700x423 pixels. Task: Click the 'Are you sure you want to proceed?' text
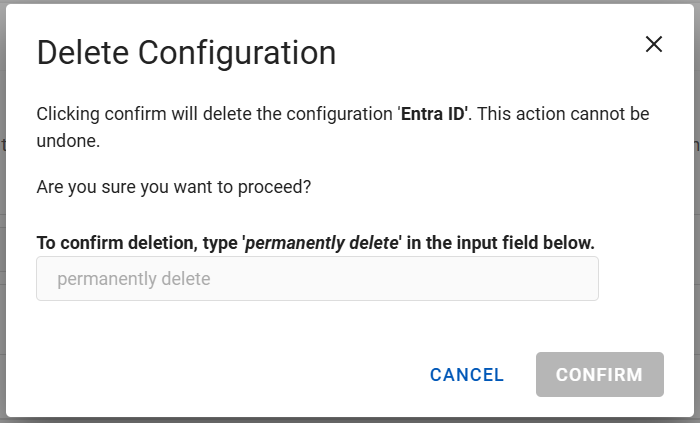[x=173, y=187]
